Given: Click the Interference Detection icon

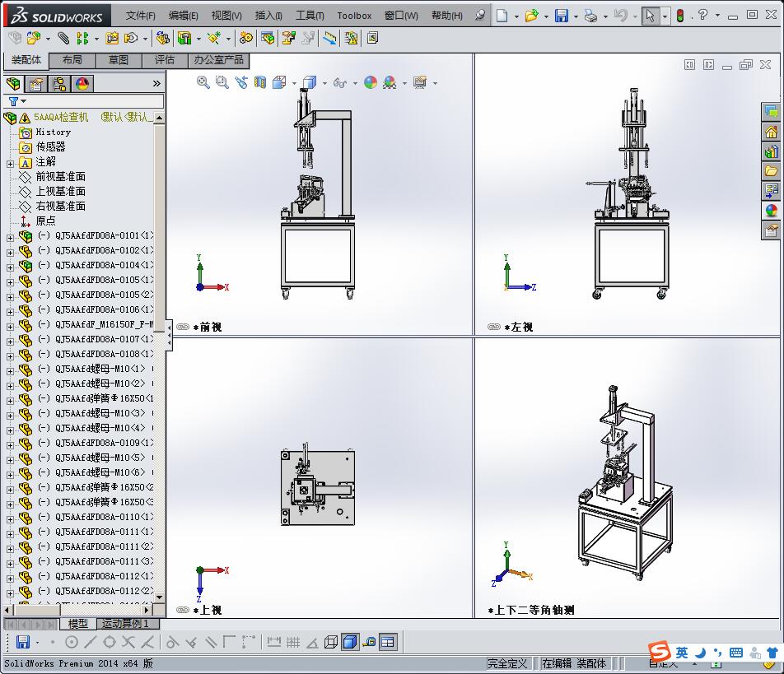Looking at the screenshot, I should (x=351, y=38).
